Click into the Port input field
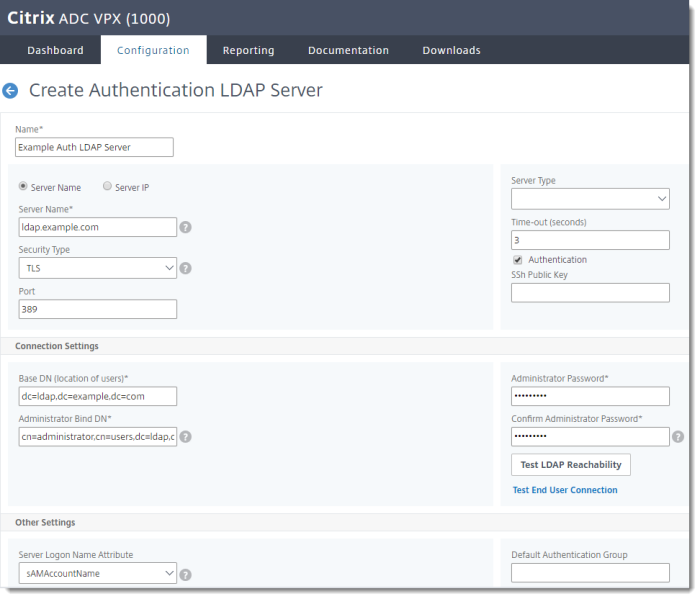This screenshot has height=599, width=700. 98,309
